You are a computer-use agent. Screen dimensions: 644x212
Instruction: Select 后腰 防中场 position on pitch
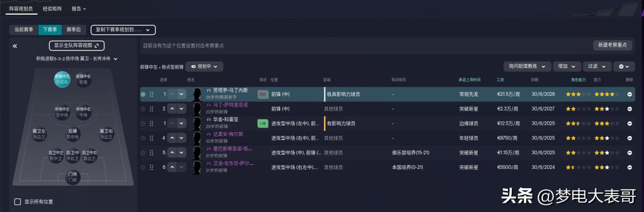tap(73, 134)
